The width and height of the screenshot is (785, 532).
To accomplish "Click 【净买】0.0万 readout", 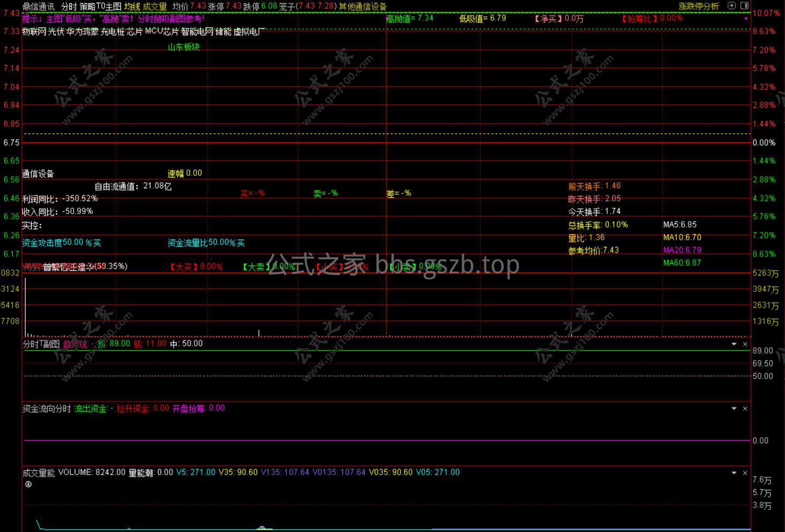I will [x=558, y=18].
